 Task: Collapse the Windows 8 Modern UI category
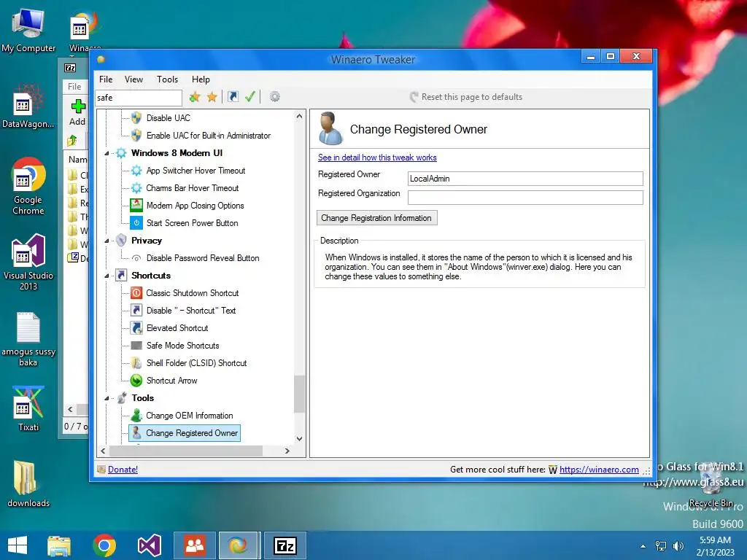(x=107, y=153)
